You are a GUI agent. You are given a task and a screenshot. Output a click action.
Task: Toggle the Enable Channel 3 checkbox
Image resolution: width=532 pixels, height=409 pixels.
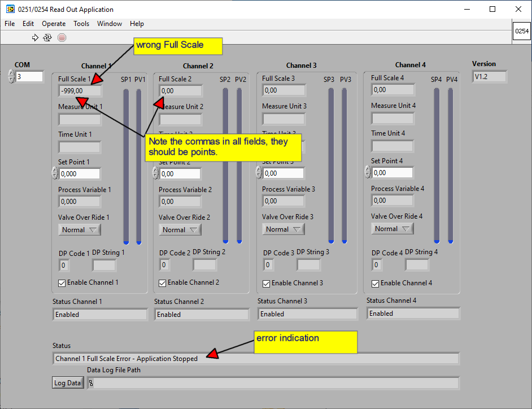coord(267,283)
